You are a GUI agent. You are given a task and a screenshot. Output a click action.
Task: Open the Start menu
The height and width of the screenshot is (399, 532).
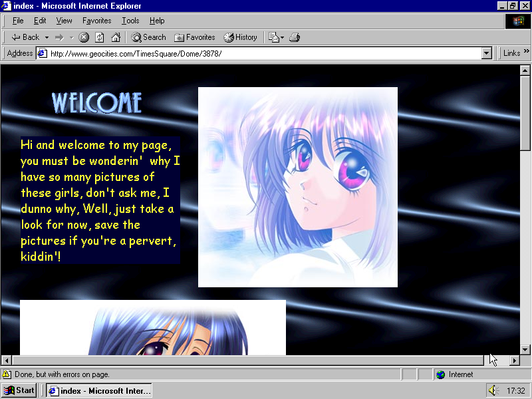(19, 390)
